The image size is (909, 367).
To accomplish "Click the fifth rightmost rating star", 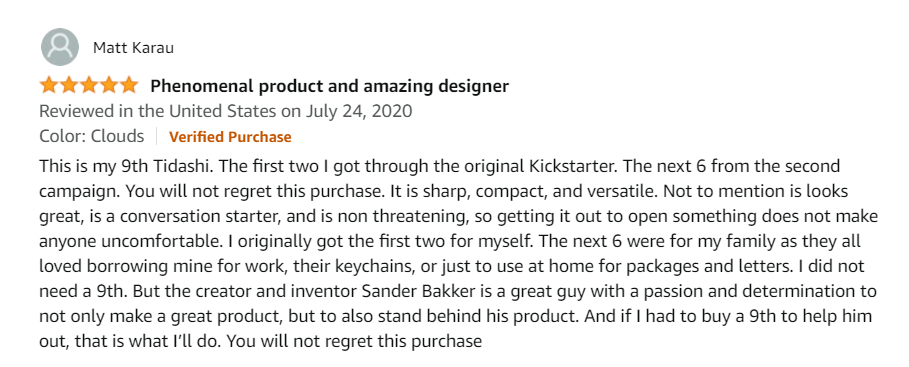I will pos(129,86).
